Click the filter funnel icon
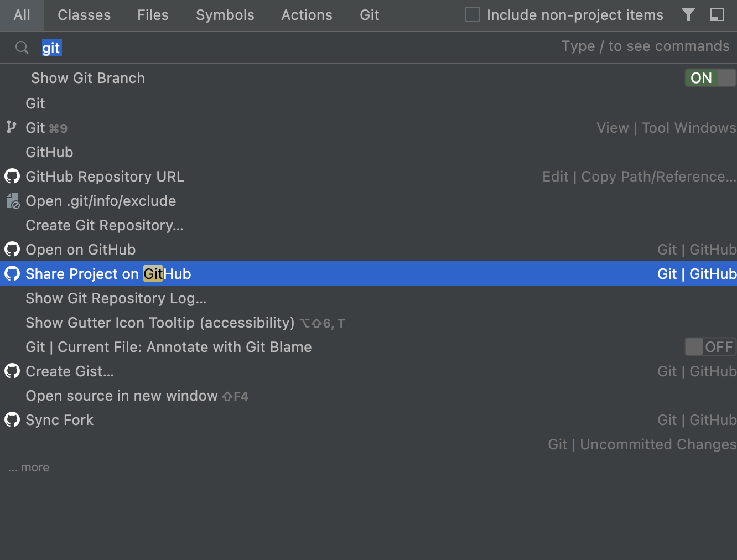Viewport: 737px width, 560px height. click(x=688, y=14)
